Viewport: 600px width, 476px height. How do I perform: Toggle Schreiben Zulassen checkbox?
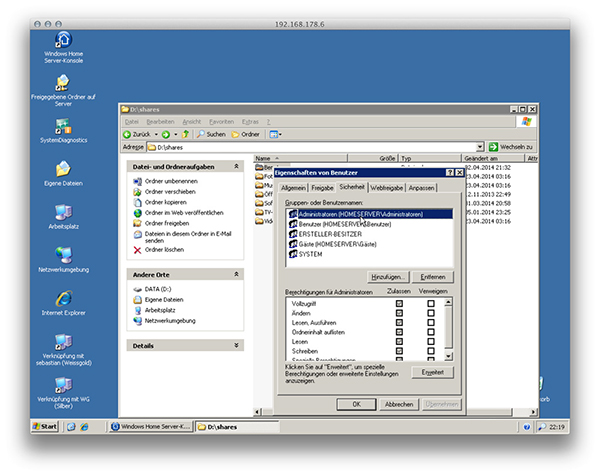point(399,351)
